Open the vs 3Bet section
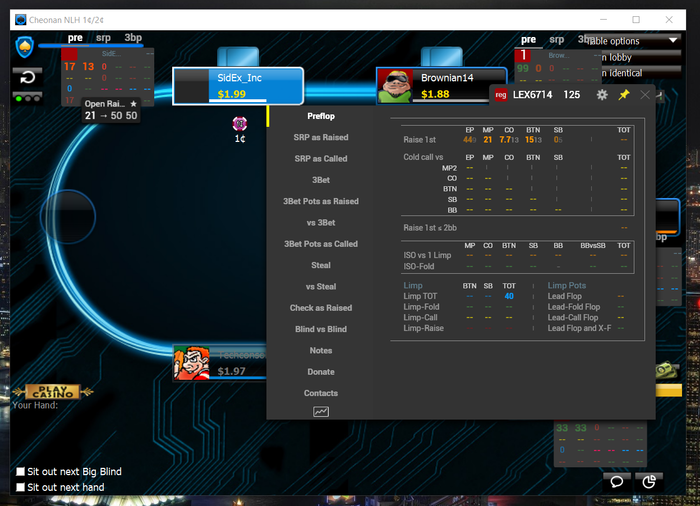The width and height of the screenshot is (700, 506). pyautogui.click(x=321, y=222)
